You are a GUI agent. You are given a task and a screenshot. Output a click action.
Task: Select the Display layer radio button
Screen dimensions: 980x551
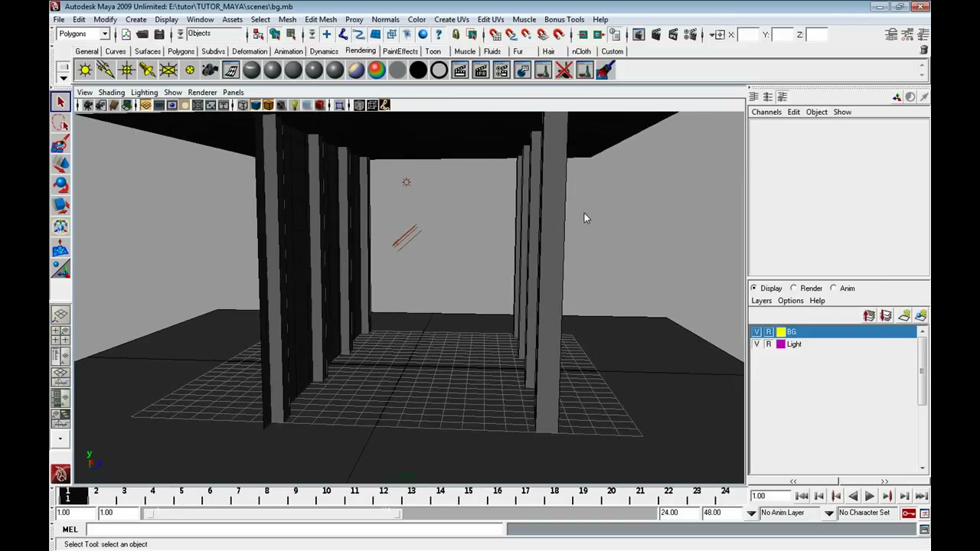click(x=754, y=289)
